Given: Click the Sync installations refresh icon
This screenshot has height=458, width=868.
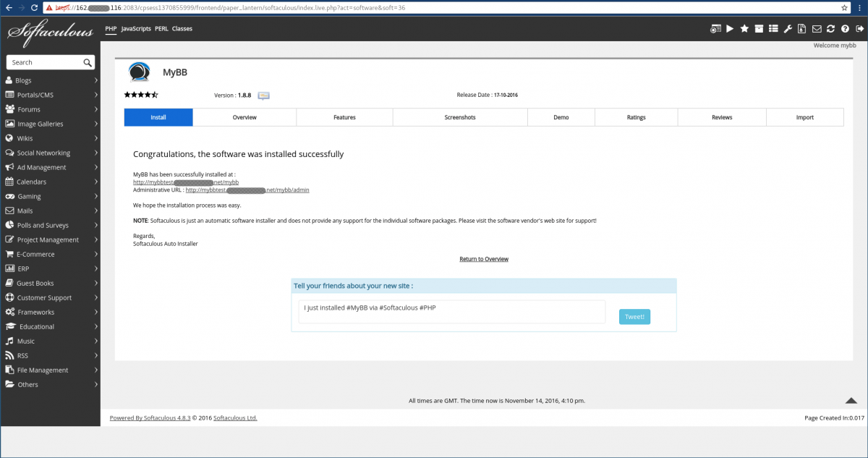Looking at the screenshot, I should [830, 28].
